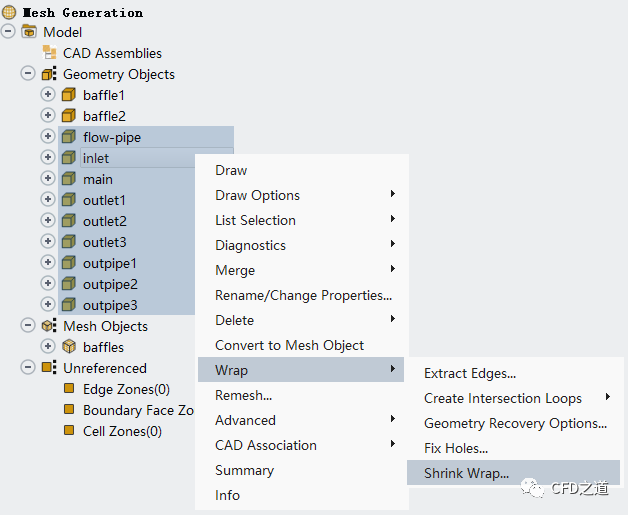
Task: Click the CAD Assemblies icon
Action: click(x=49, y=53)
